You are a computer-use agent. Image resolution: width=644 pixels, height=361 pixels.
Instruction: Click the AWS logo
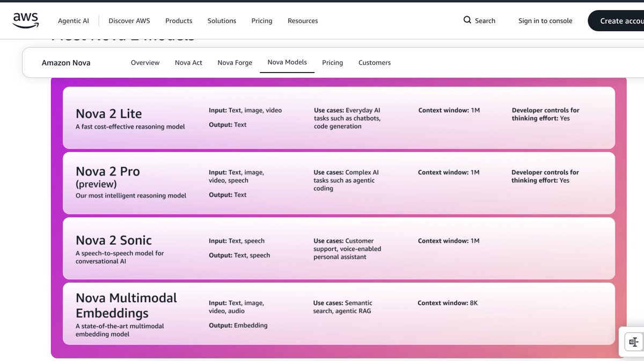(x=26, y=20)
